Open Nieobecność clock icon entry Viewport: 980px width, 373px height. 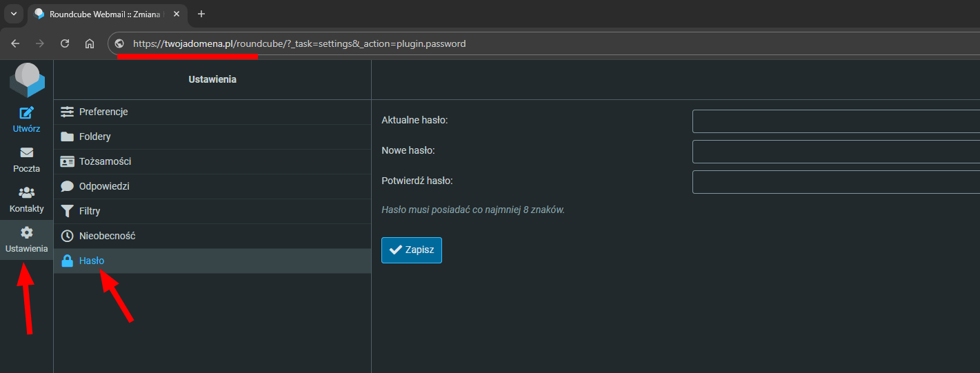[67, 236]
